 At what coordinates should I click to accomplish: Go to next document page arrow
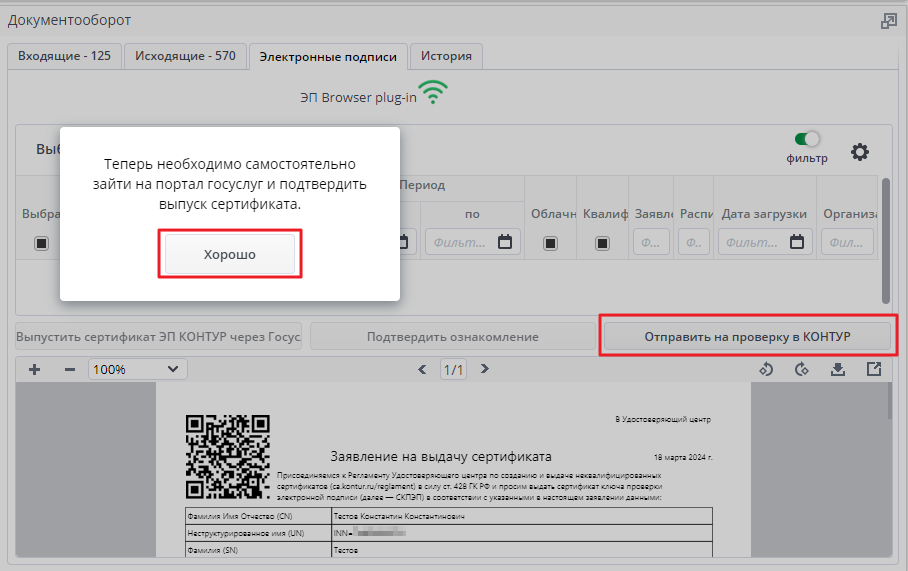pyautogui.click(x=485, y=369)
